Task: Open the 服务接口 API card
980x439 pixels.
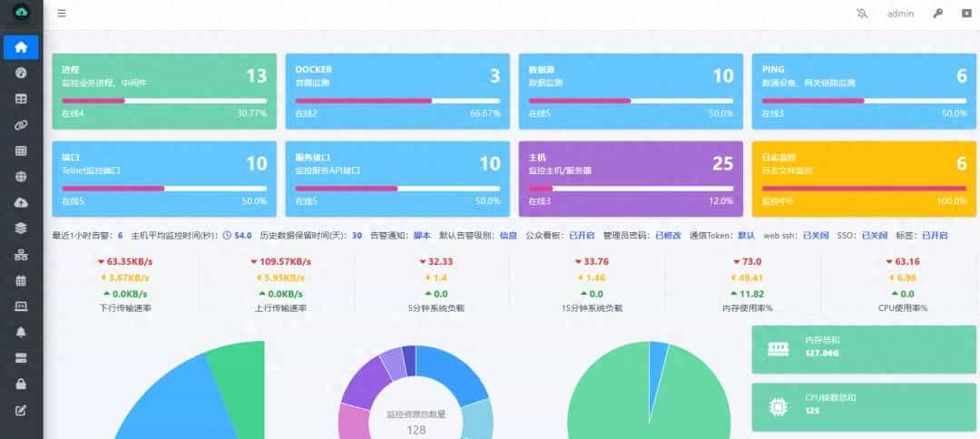Action: pyautogui.click(x=397, y=179)
